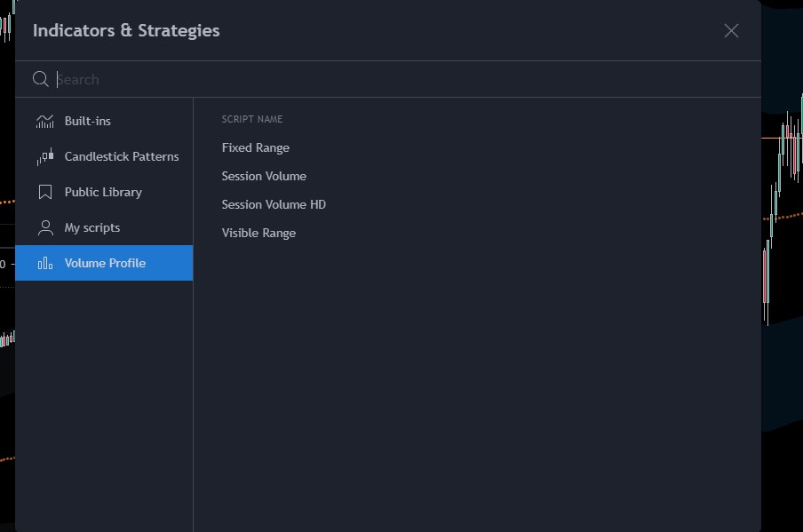Add the Visible Range script
This screenshot has width=803, height=532.
(x=258, y=233)
